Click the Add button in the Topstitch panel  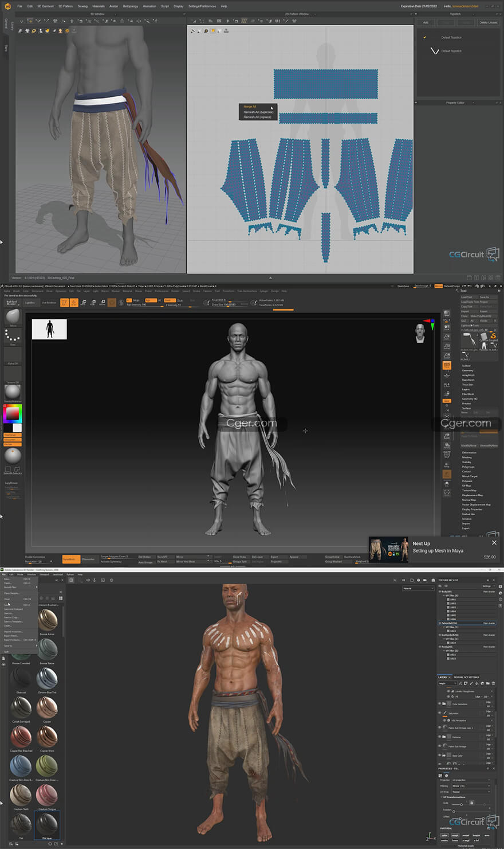coord(426,22)
